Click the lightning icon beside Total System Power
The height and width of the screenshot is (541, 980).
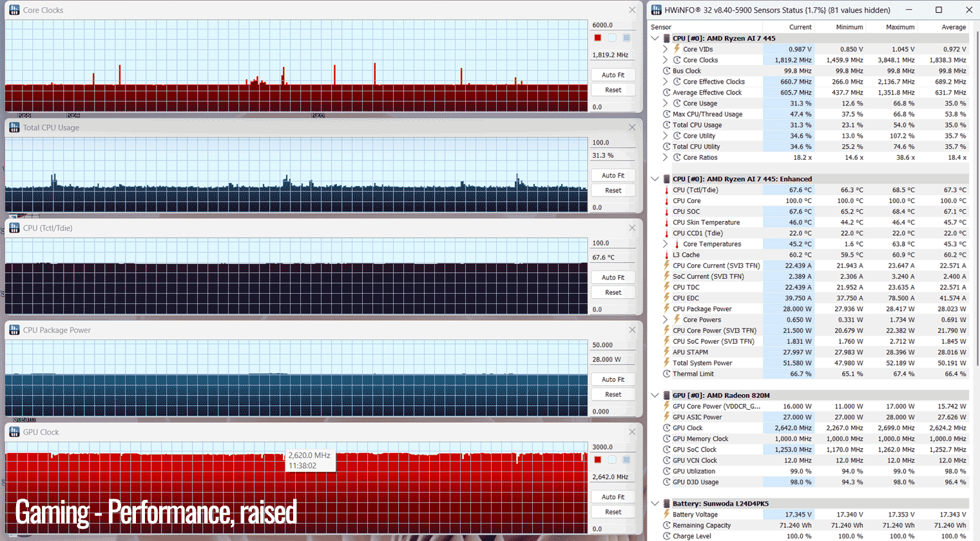coord(667,363)
